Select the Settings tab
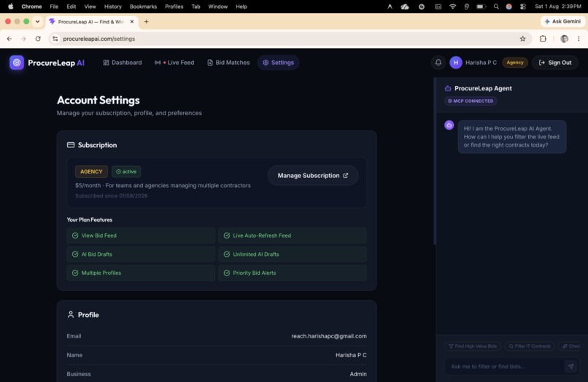 click(x=278, y=63)
